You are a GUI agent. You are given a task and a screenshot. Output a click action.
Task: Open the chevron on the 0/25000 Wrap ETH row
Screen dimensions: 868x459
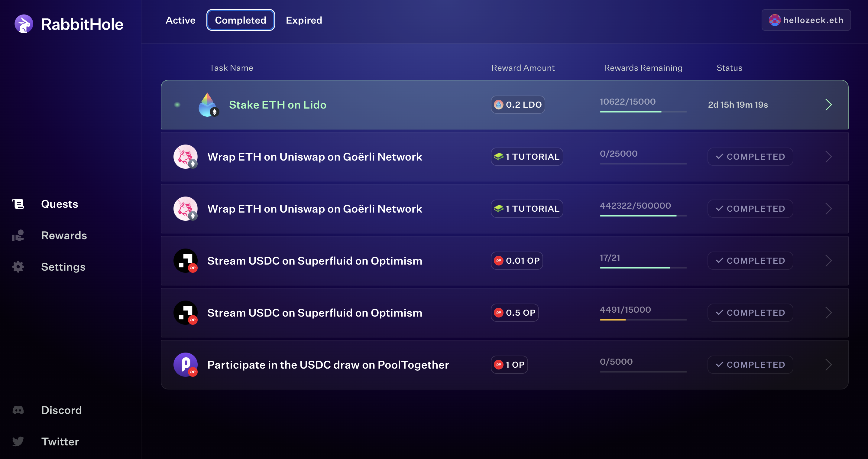click(x=829, y=157)
